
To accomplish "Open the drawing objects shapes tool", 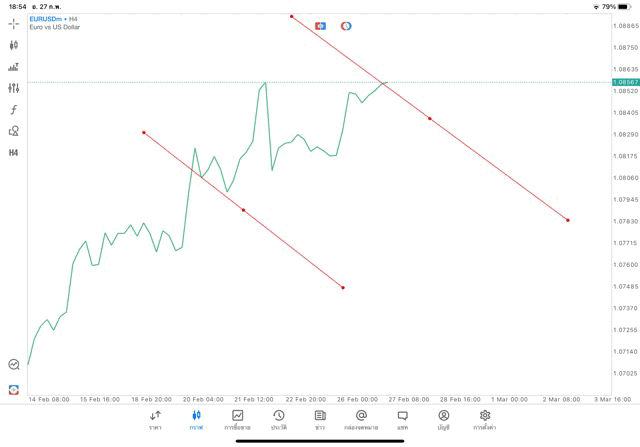I will pos(14,131).
